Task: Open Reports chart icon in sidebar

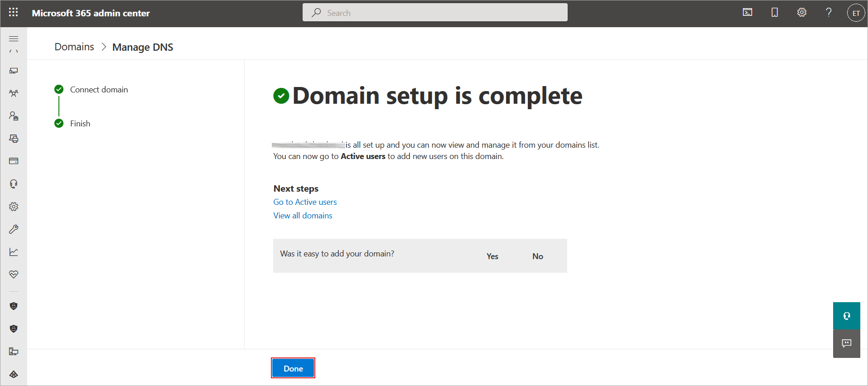Action: pos(14,252)
